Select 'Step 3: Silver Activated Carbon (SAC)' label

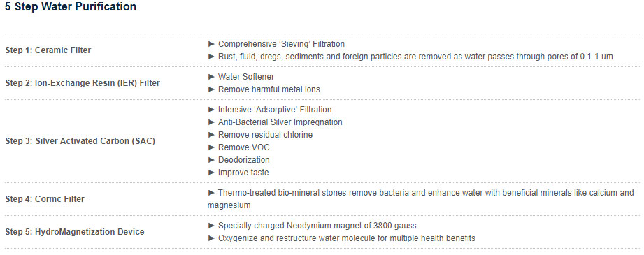tap(80, 141)
